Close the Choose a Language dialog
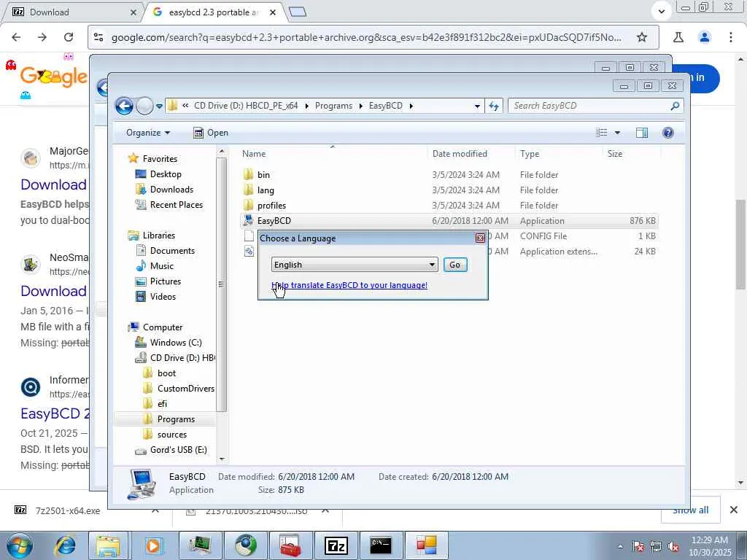This screenshot has width=747, height=560. [480, 238]
